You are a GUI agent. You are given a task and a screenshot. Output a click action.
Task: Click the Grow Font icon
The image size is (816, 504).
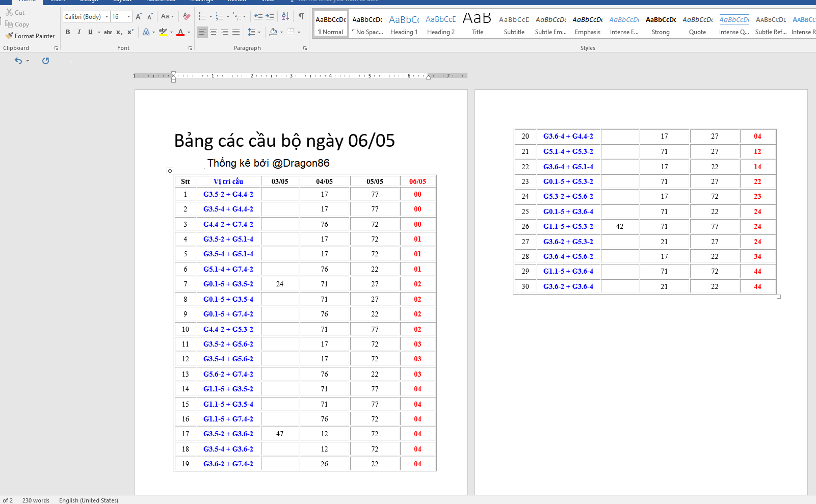pyautogui.click(x=139, y=17)
